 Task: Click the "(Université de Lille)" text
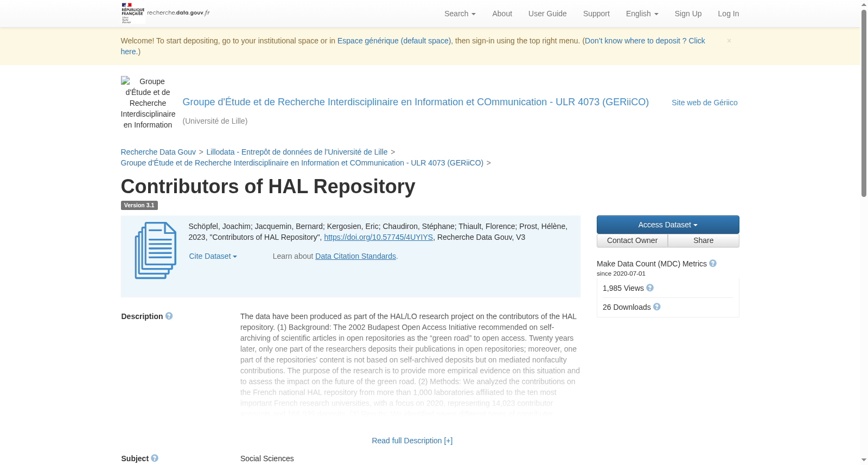pos(215,121)
